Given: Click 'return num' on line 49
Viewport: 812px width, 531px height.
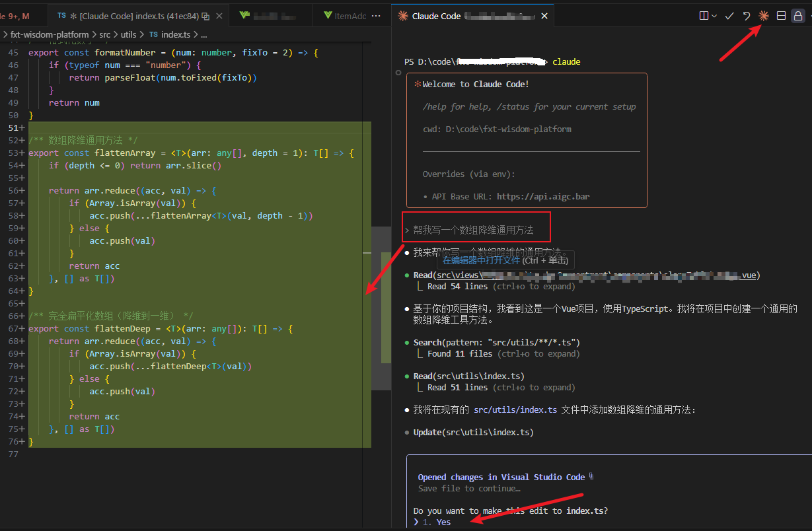Looking at the screenshot, I should (x=74, y=103).
